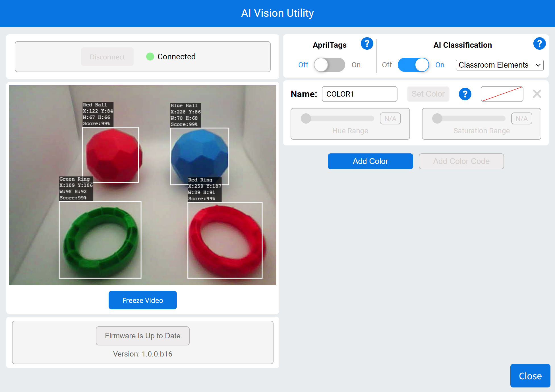Open the AprilTags help tooltip
Image resolution: width=555 pixels, height=392 pixels.
(367, 43)
